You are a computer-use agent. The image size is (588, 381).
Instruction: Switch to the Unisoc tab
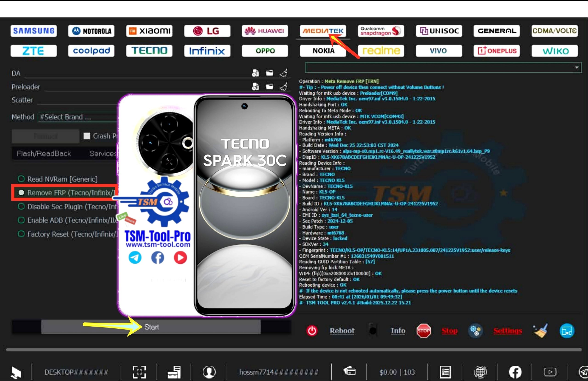(x=439, y=31)
